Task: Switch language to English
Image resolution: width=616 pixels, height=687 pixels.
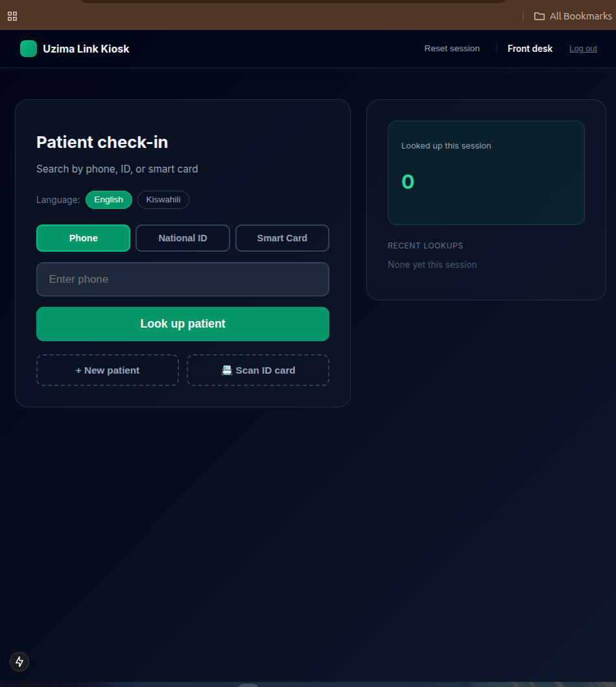Action: [108, 200]
